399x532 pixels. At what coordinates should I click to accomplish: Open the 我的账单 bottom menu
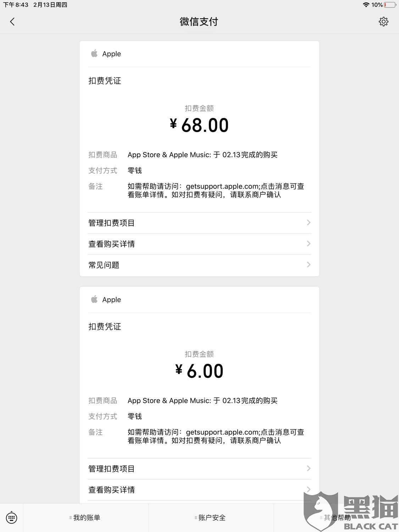pos(86,517)
